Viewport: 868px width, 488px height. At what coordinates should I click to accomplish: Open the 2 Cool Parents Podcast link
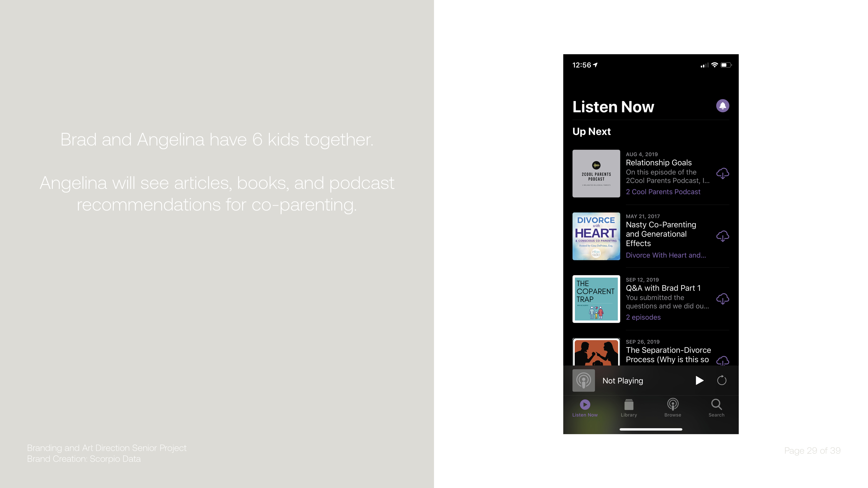point(663,192)
